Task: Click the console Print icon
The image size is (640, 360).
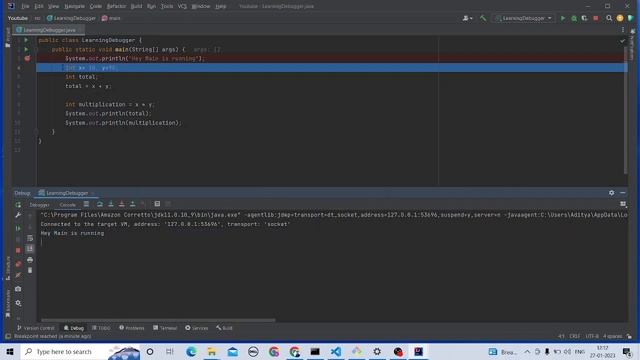Action: (x=30, y=260)
